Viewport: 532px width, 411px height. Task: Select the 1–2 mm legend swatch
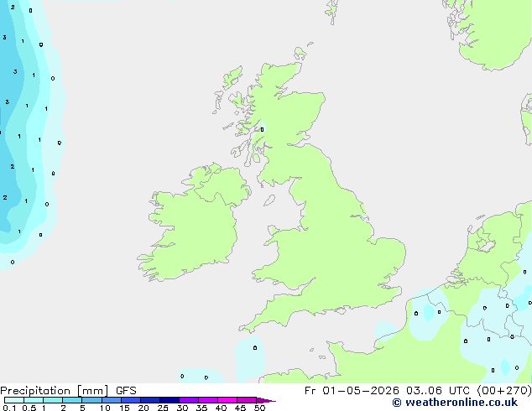tap(53, 400)
